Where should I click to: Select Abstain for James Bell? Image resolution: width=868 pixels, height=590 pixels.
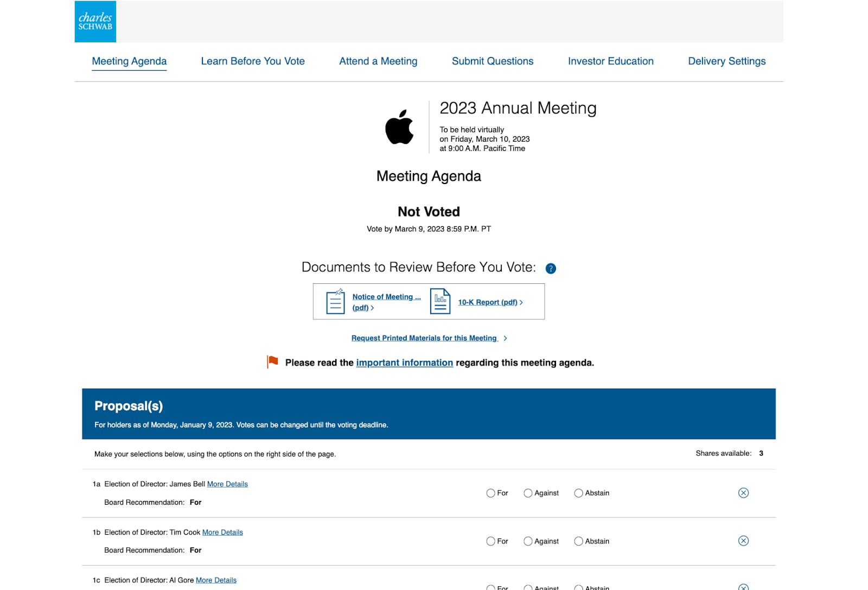(578, 493)
